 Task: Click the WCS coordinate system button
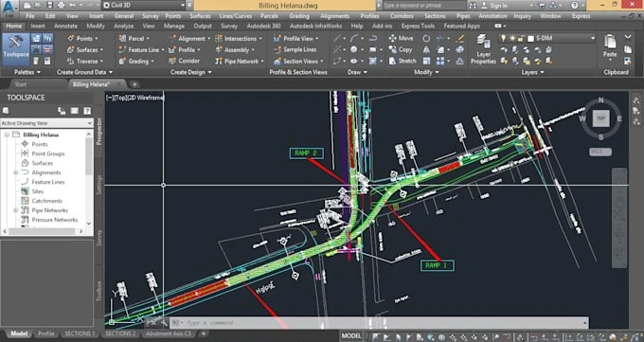coord(600,152)
